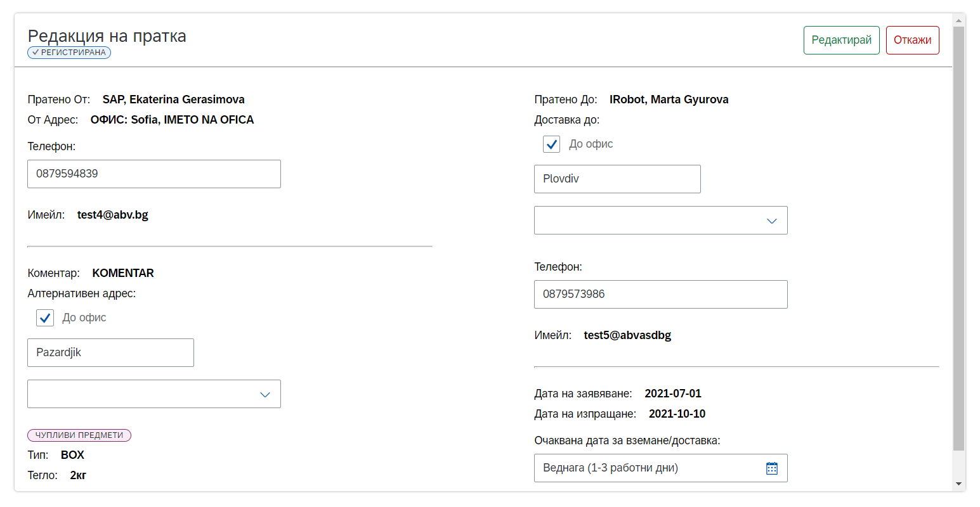Click the scrollbar down arrow
The width and height of the screenshot is (980, 507).
pyautogui.click(x=958, y=484)
